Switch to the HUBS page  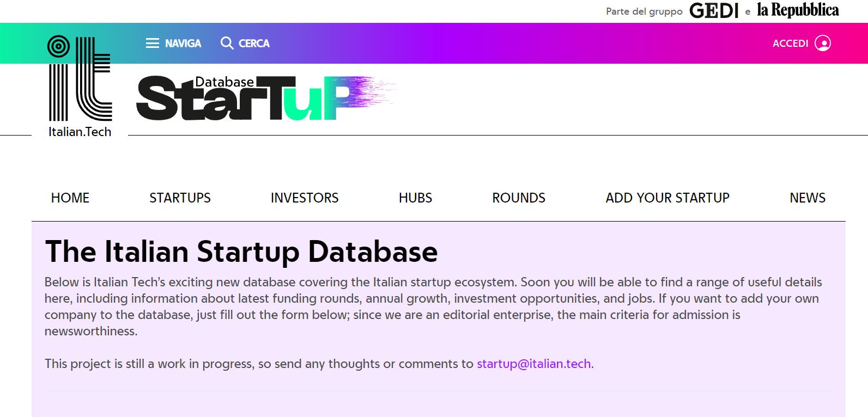pos(415,198)
